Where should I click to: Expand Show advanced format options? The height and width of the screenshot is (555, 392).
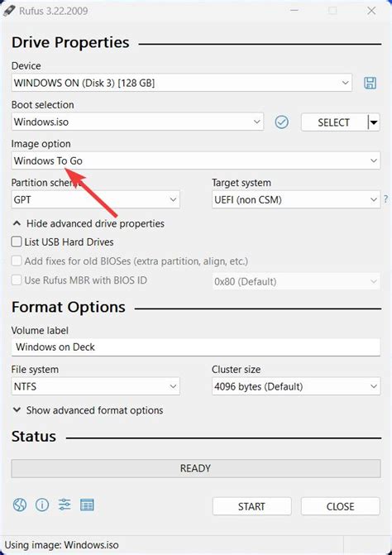tap(88, 410)
